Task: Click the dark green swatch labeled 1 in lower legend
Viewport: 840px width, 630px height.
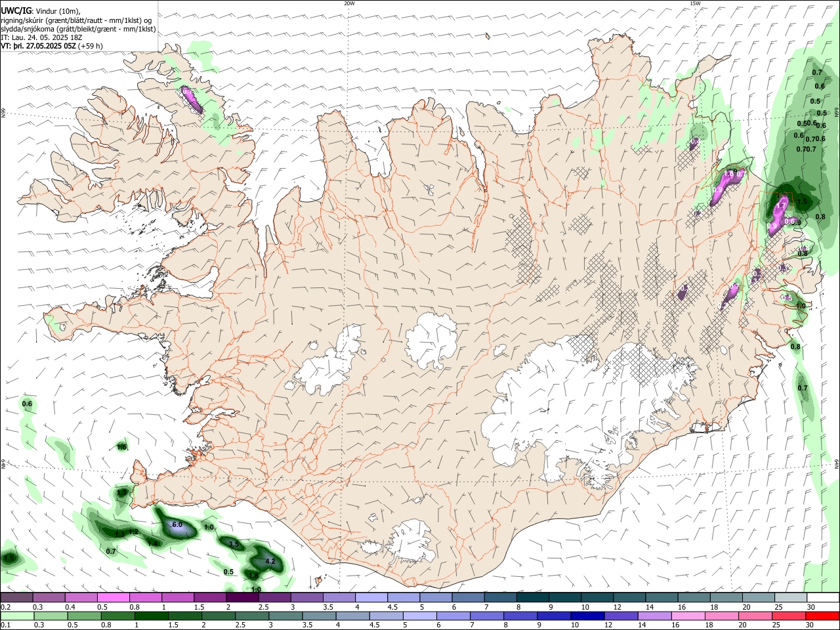Action: (151, 616)
